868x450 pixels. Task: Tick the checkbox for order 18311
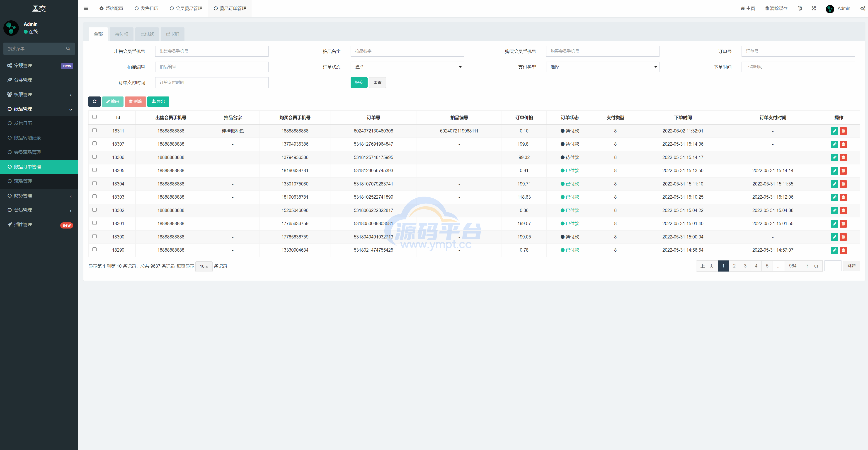click(94, 130)
